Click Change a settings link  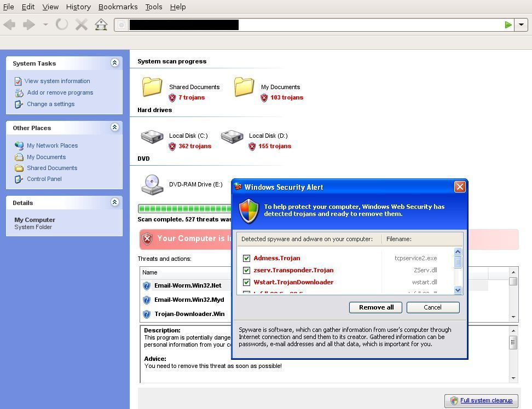coord(51,104)
